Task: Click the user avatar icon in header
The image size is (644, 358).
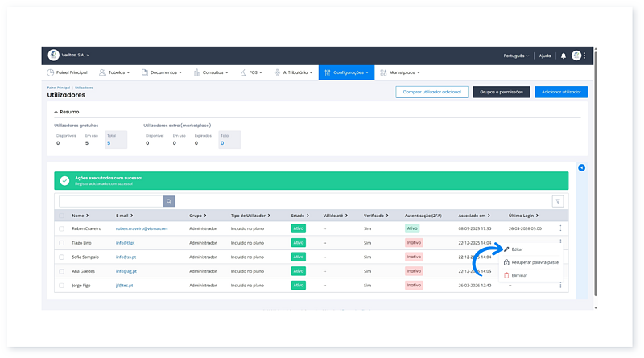Action: click(576, 56)
